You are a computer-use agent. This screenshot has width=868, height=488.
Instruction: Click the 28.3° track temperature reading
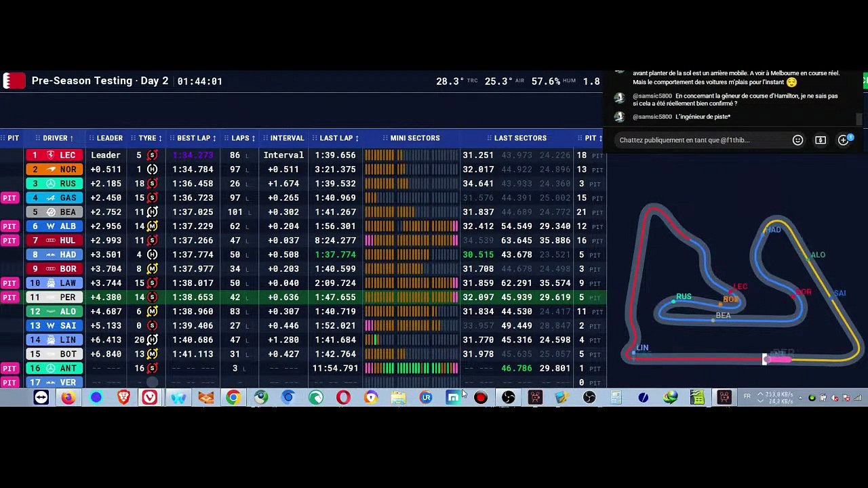[x=450, y=81]
